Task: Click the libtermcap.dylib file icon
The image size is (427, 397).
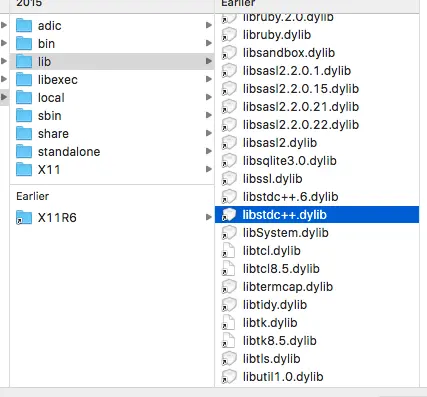Action: click(x=229, y=287)
